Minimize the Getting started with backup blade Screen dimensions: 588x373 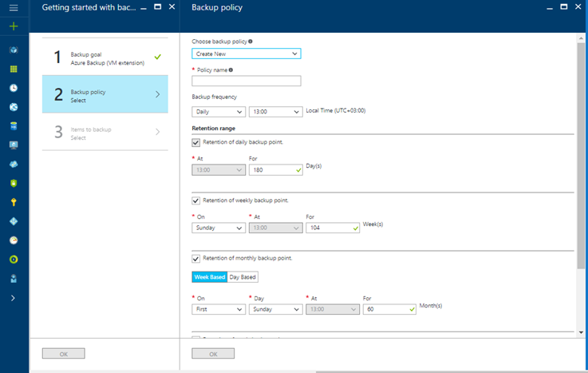point(144,8)
